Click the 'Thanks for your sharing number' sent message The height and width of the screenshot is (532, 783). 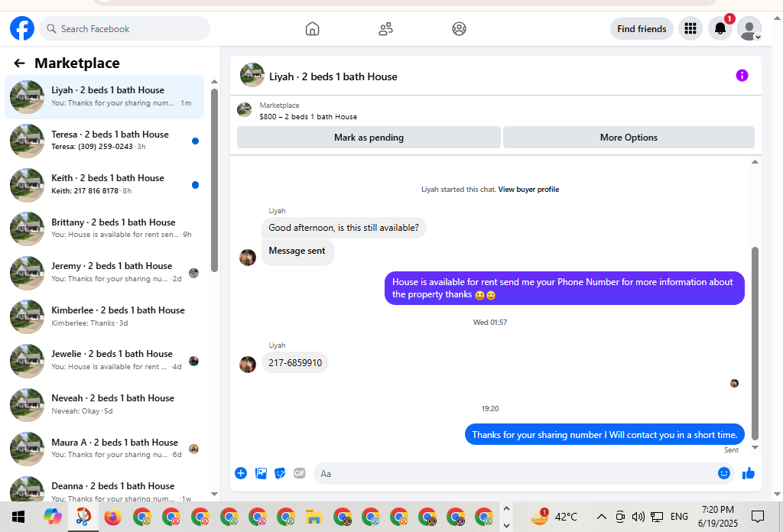pos(604,435)
